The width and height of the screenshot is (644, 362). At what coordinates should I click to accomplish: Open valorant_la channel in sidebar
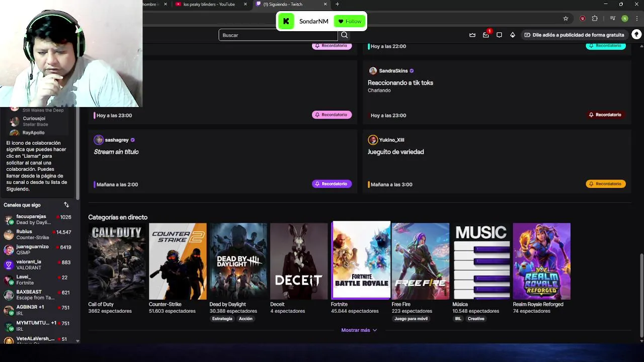pyautogui.click(x=37, y=264)
